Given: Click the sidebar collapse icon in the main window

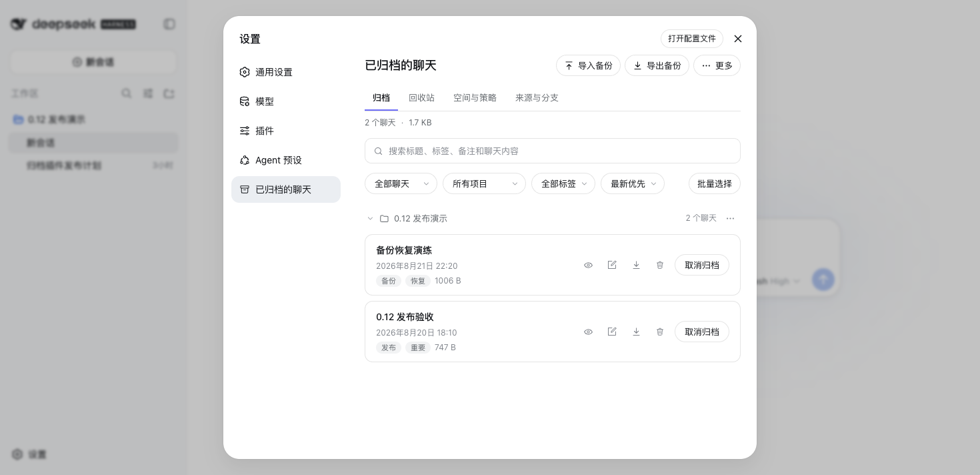Looking at the screenshot, I should click(169, 24).
